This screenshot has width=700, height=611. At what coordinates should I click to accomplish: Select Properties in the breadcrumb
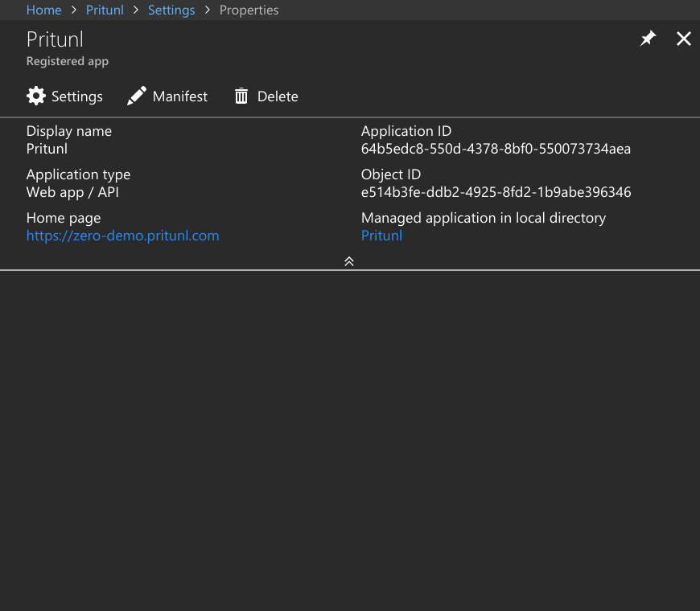point(249,10)
